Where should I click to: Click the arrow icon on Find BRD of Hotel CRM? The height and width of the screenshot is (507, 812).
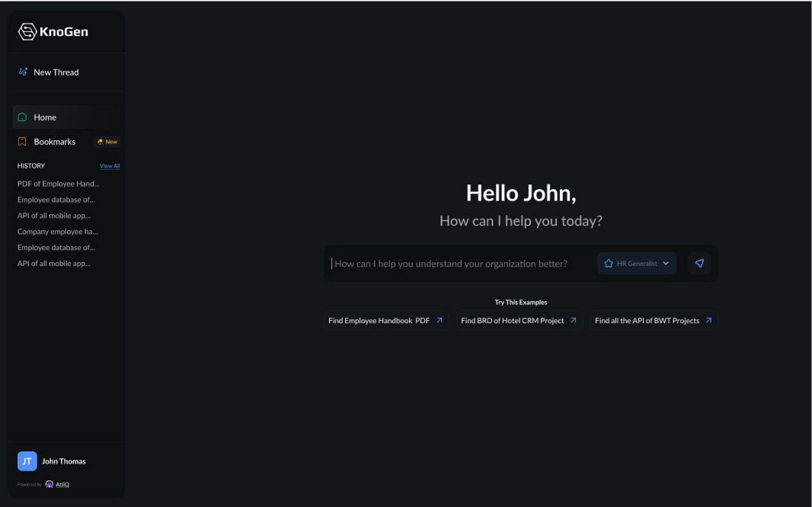574,321
